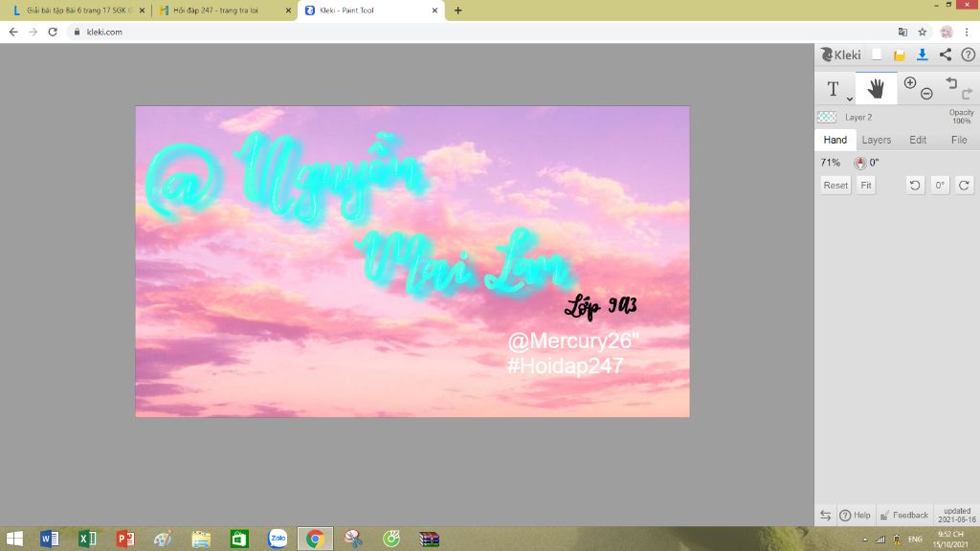Expand the tool dropdown arrow beside Text
Screen dimensions: 980x551
tap(850, 99)
